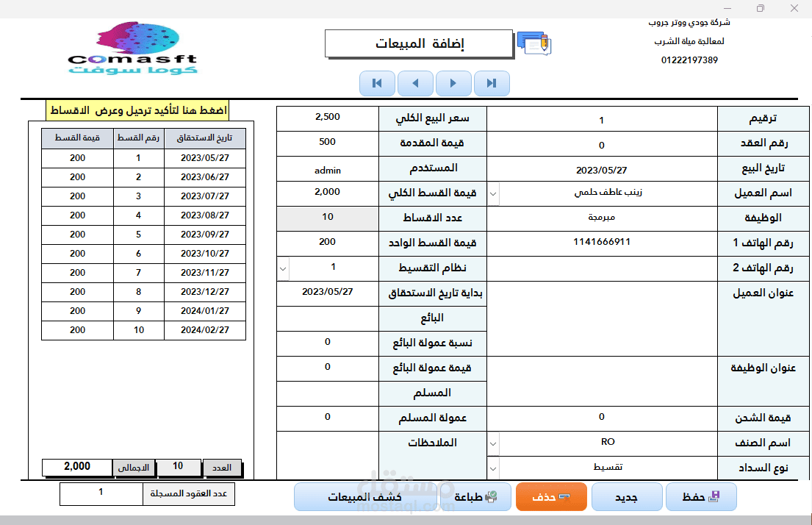Image resolution: width=812 pixels, height=525 pixels.
Task: Select installment row dated 2023/12/27
Action: (x=143, y=293)
